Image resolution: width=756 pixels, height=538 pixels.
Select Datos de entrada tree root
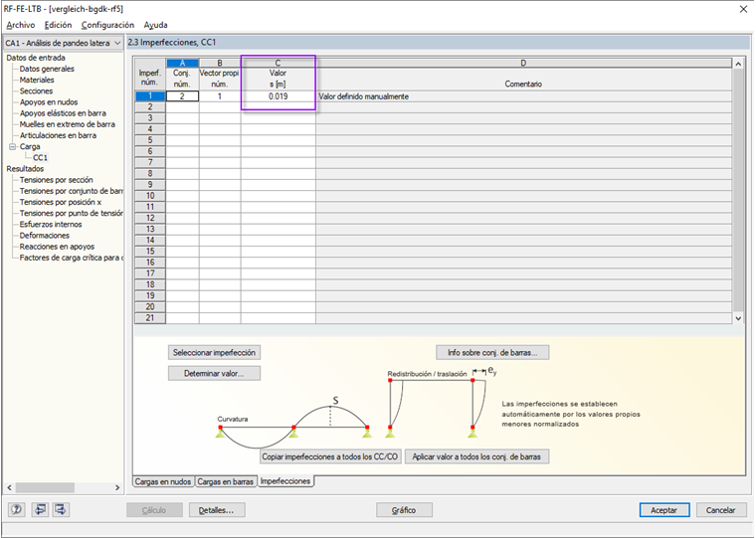click(36, 58)
